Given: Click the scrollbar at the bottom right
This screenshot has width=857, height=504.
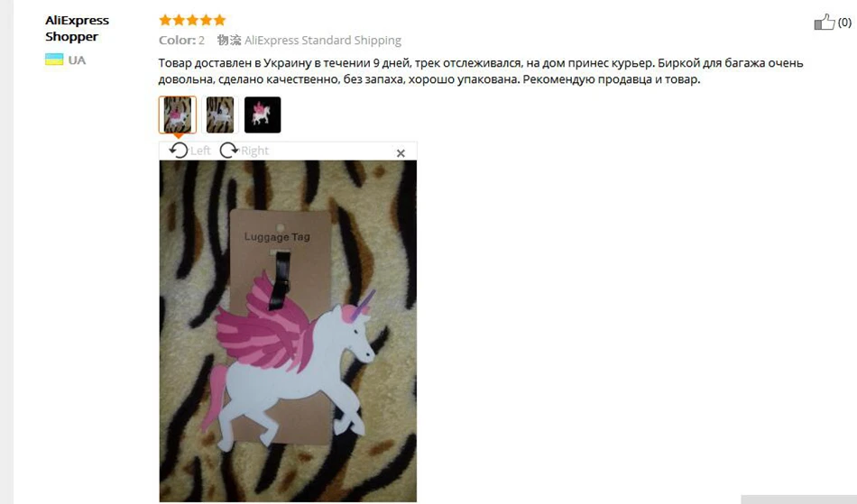Looking at the screenshot, I should pyautogui.click(x=798, y=499).
